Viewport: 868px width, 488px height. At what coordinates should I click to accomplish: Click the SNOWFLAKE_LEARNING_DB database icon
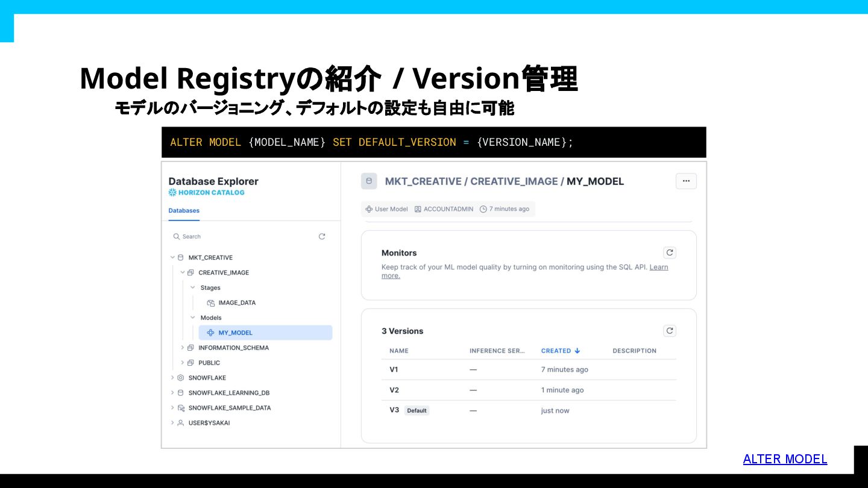pyautogui.click(x=181, y=393)
